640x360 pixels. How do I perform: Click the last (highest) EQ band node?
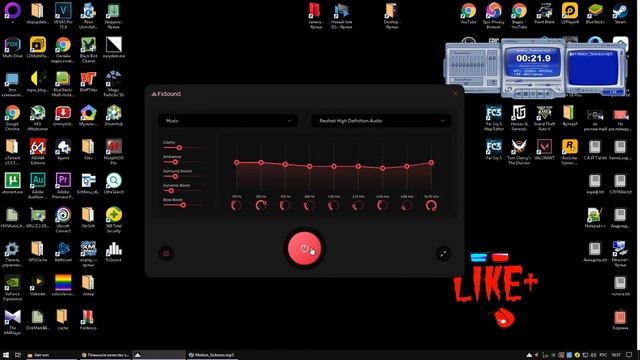click(x=431, y=162)
